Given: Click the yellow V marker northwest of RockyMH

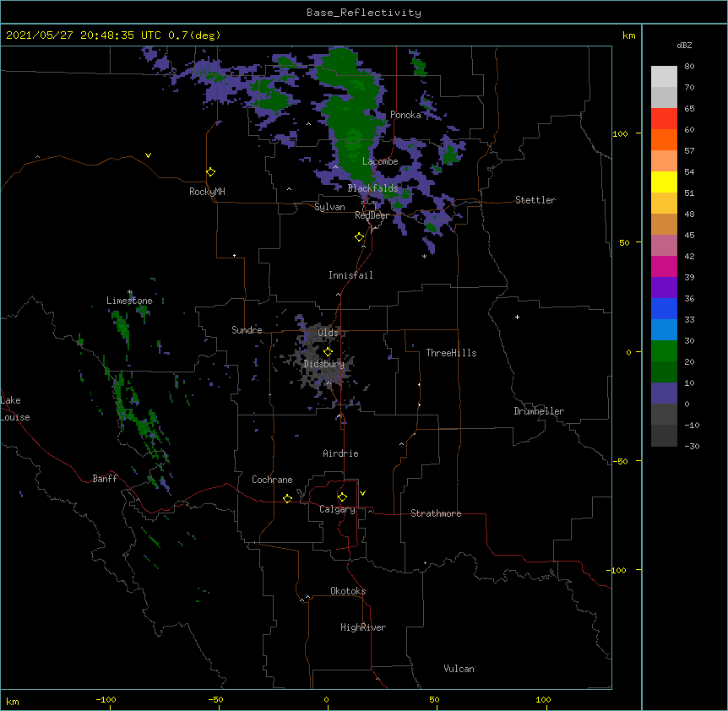Looking at the screenshot, I should click(x=148, y=155).
